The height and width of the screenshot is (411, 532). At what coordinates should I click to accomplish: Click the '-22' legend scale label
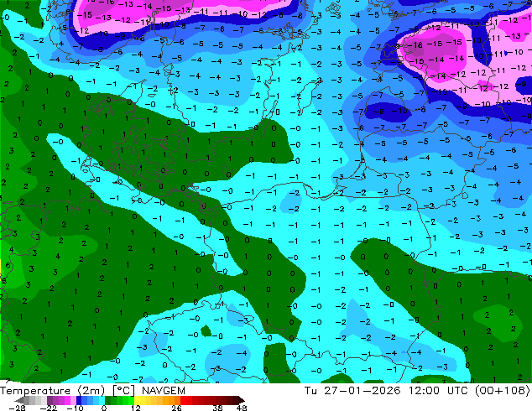[48, 408]
